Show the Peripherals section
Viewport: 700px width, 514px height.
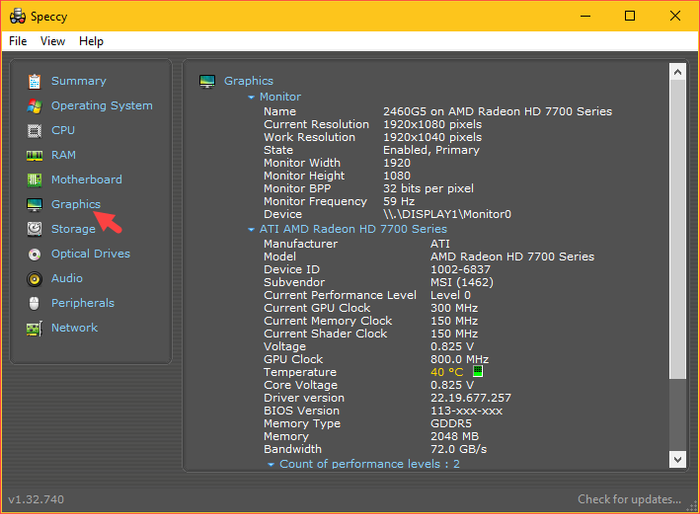pos(83,303)
